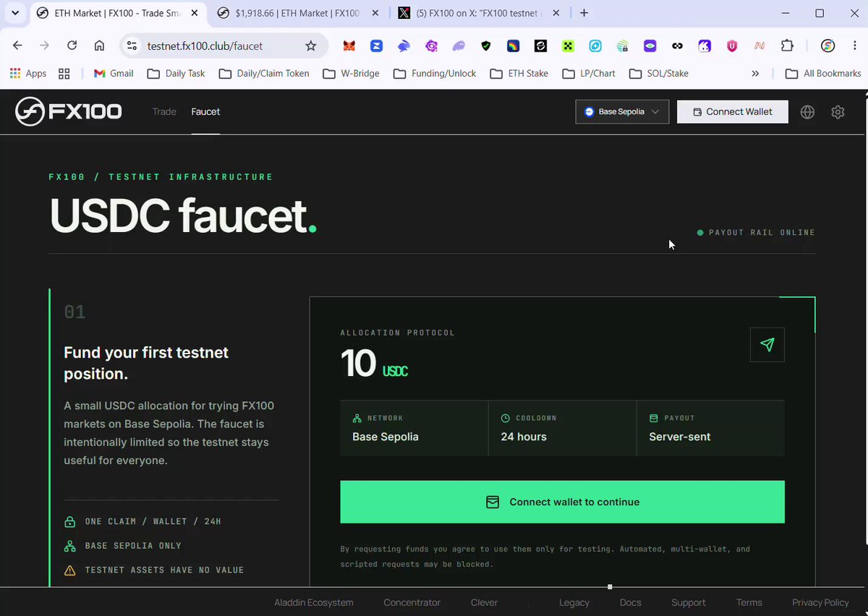
Task: Open the All Bookmarks folder
Action: (823, 73)
